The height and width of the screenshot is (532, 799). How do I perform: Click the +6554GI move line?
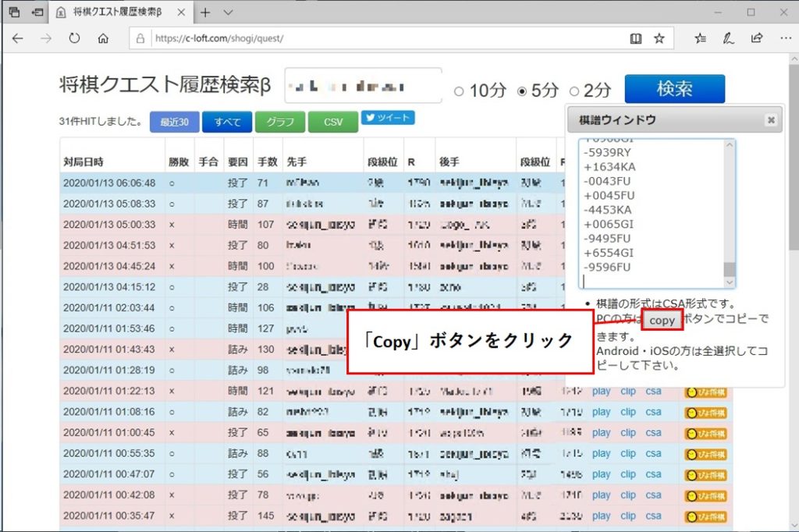point(609,253)
